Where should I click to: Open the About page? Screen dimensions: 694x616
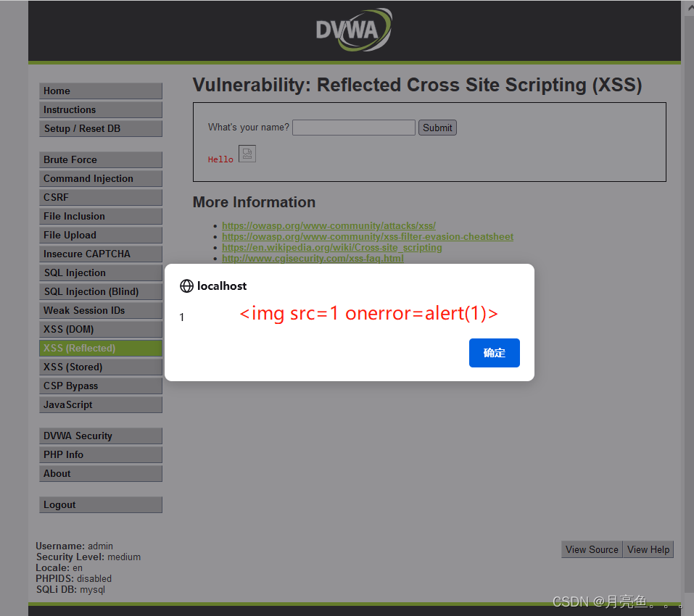tap(101, 474)
